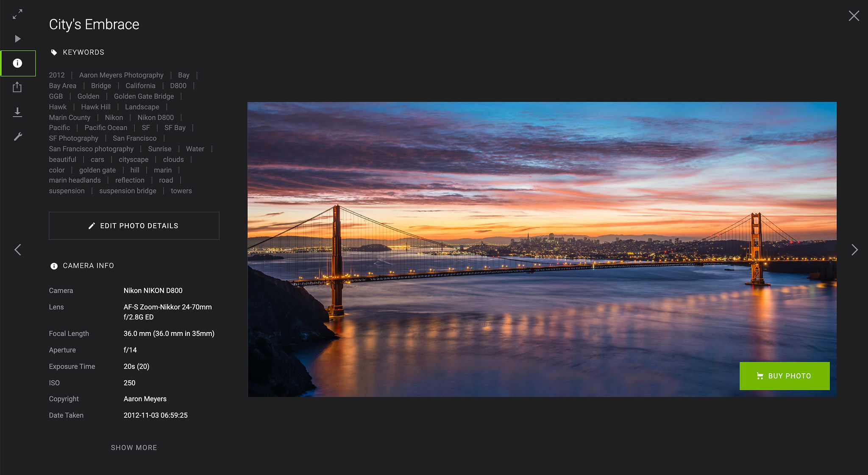Image resolution: width=868 pixels, height=475 pixels.
Task: Click the download photo icon
Action: click(17, 112)
